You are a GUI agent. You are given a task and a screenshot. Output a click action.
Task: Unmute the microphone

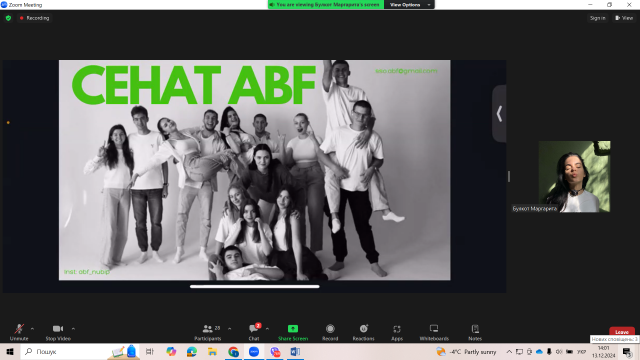(x=19, y=332)
